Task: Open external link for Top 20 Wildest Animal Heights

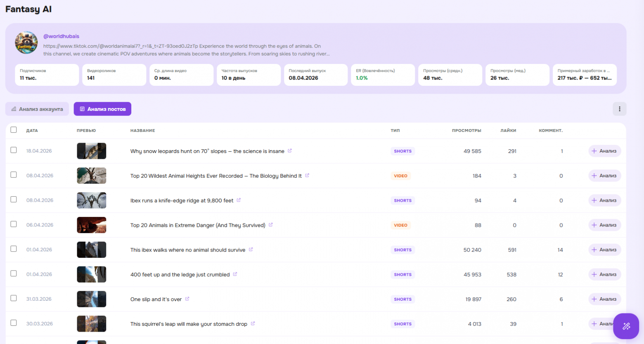Action: (307, 175)
